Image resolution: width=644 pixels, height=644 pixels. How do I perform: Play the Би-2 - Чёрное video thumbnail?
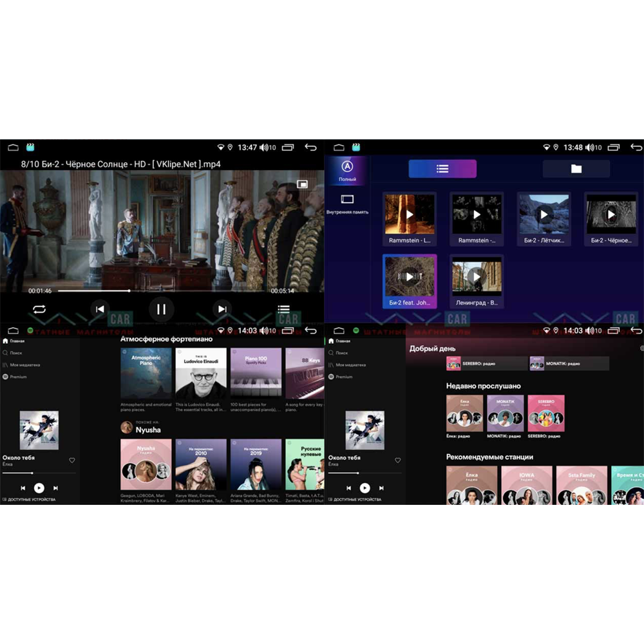tap(611, 219)
